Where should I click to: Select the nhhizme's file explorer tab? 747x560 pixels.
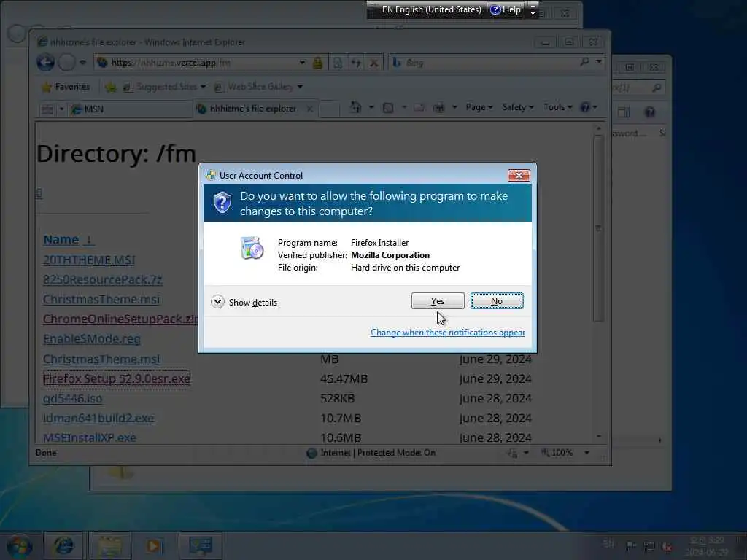point(253,109)
